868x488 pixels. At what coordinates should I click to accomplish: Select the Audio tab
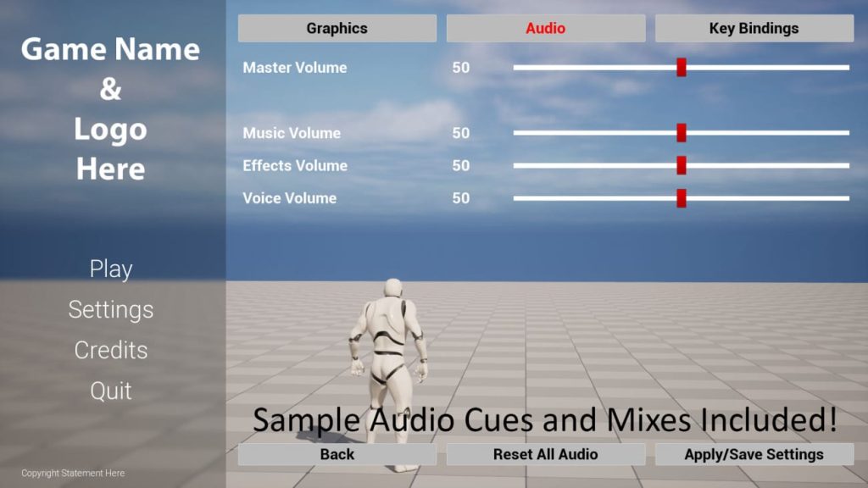(x=545, y=28)
